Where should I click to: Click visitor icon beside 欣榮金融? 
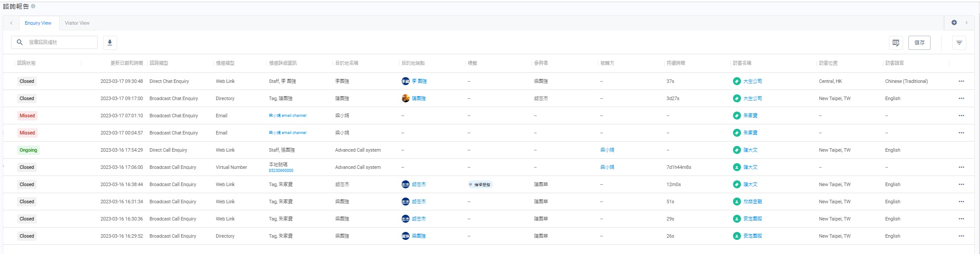(x=737, y=202)
